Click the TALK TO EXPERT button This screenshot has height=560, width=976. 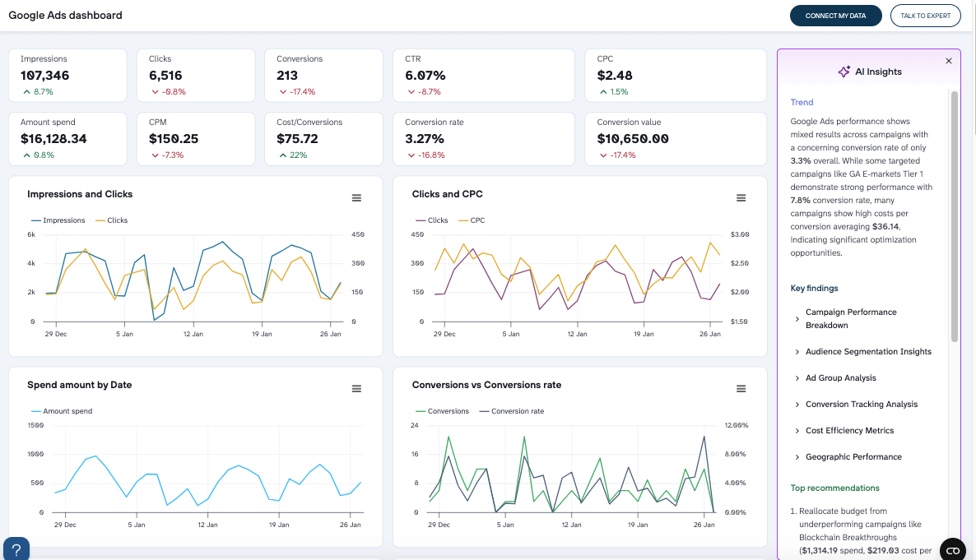(x=925, y=15)
